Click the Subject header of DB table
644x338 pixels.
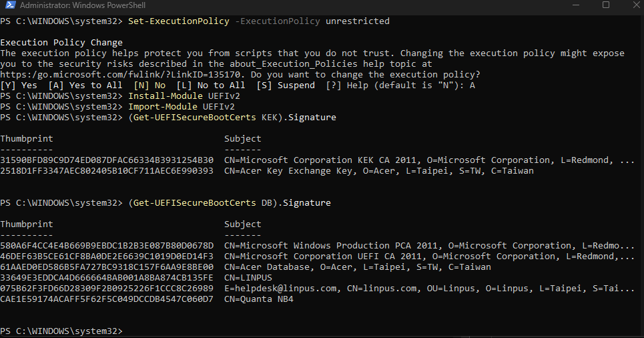click(243, 224)
